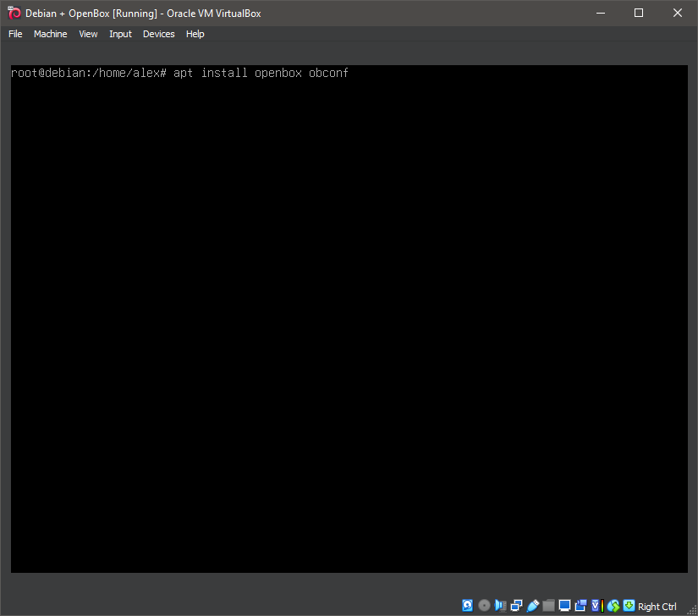Click the network adapters status icon
This screenshot has height=616, width=698.
coord(516,605)
